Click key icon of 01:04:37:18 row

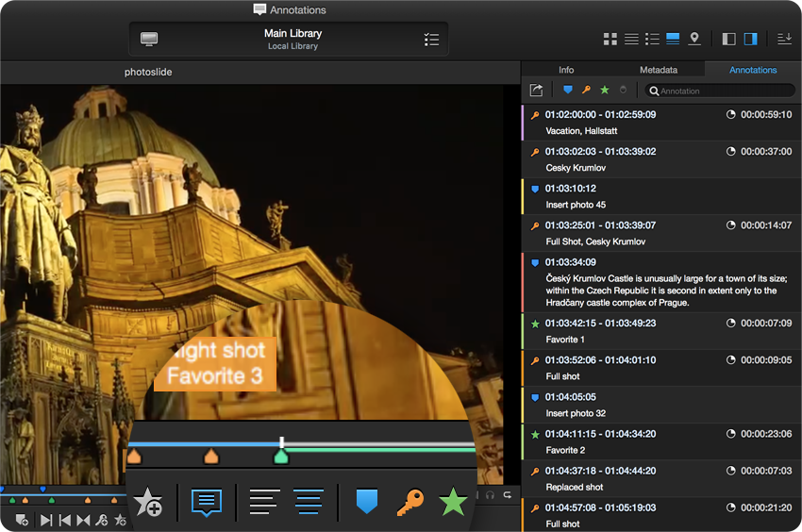535,471
